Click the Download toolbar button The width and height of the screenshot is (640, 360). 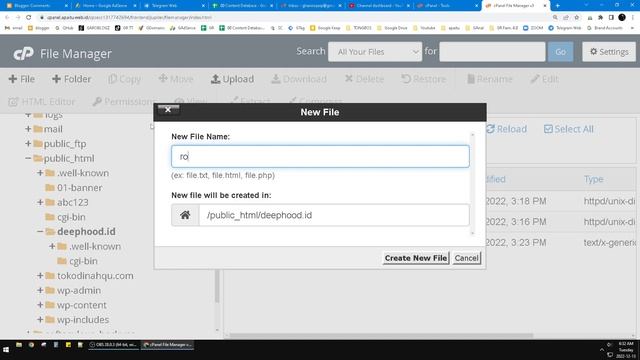(x=299, y=79)
